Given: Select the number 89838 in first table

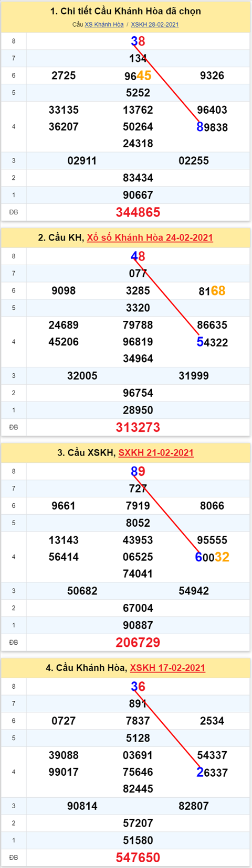Looking at the screenshot, I should coord(212,127).
